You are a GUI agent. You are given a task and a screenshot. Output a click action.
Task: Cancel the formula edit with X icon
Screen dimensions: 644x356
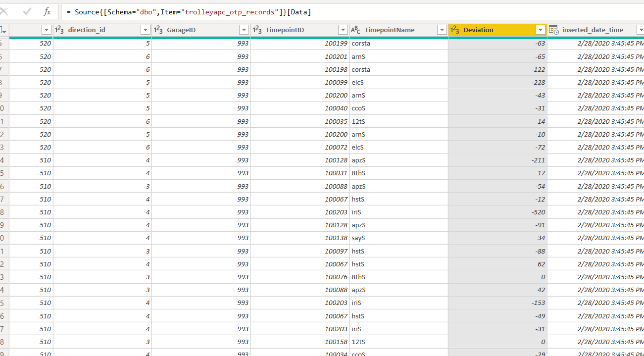(x=4, y=11)
